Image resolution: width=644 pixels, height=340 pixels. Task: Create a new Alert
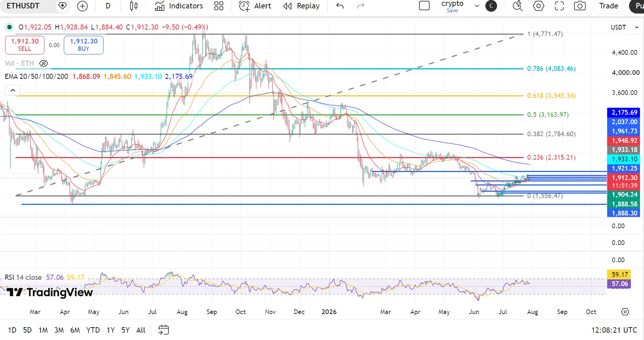click(255, 6)
